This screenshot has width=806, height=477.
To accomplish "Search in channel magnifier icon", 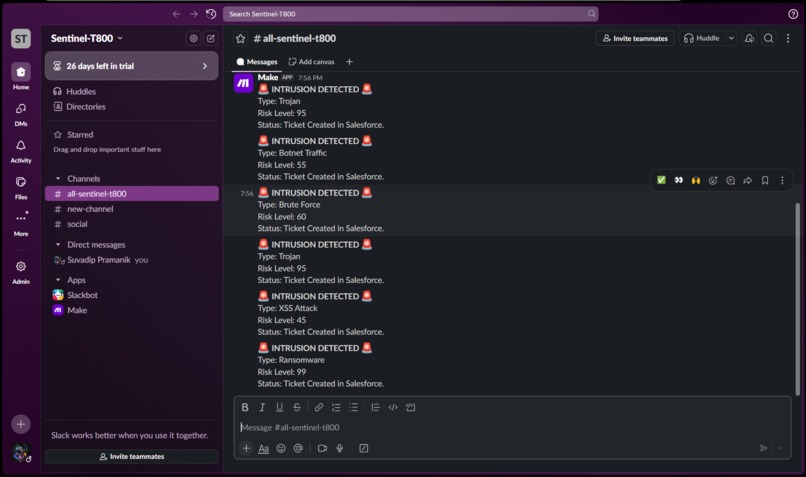I will (x=768, y=38).
